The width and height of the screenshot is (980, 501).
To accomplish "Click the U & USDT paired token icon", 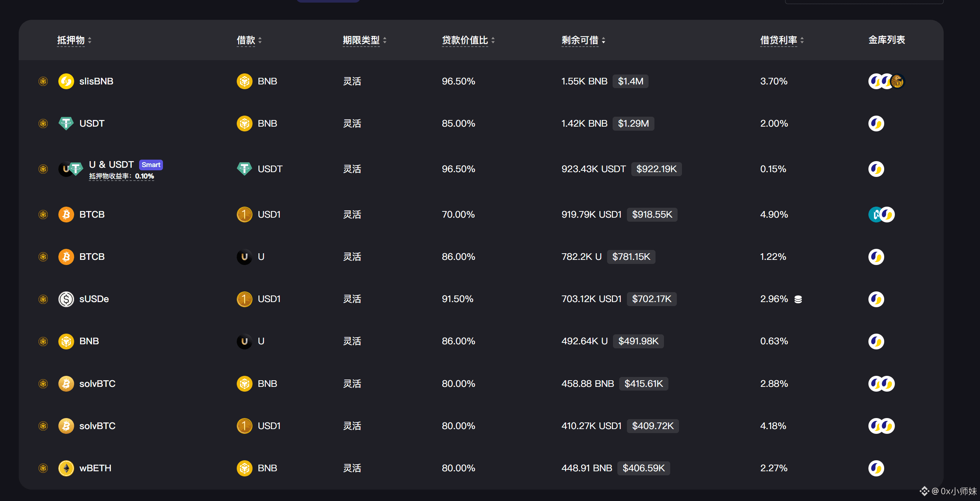I will (x=70, y=169).
